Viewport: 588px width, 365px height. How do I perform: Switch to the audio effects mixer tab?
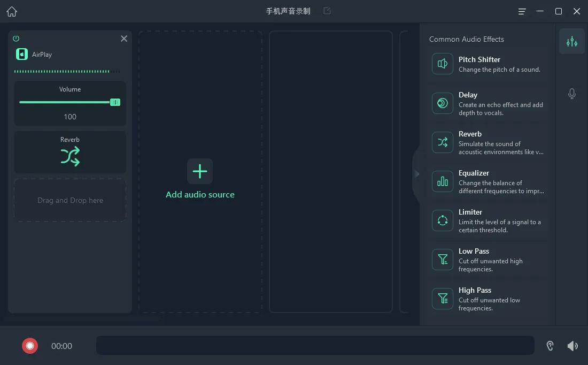(572, 42)
